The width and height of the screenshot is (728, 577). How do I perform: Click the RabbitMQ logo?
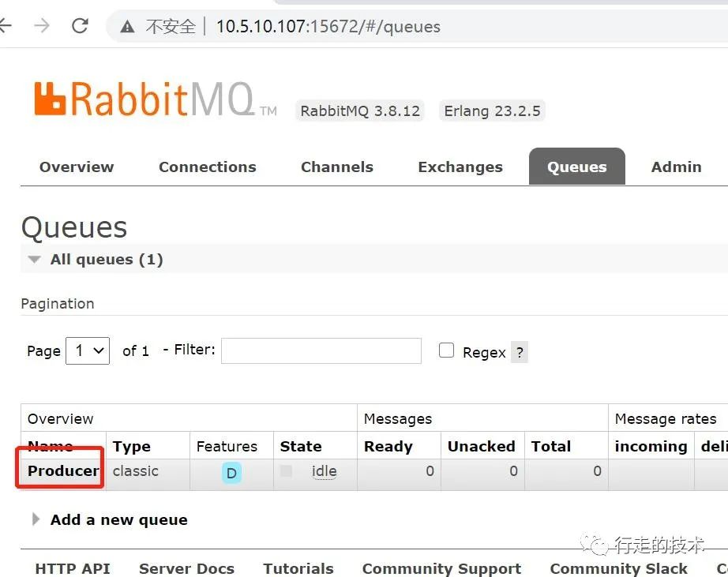tap(155, 99)
